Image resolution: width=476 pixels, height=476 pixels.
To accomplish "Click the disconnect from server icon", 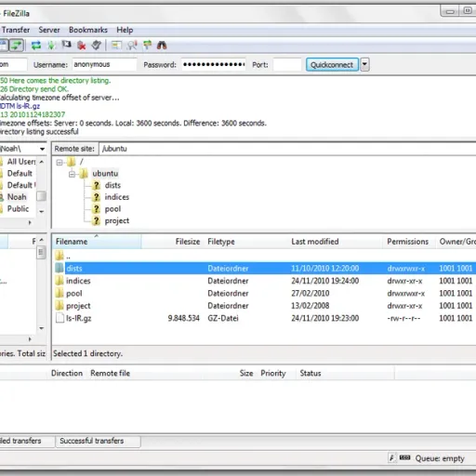I will point(81,46).
